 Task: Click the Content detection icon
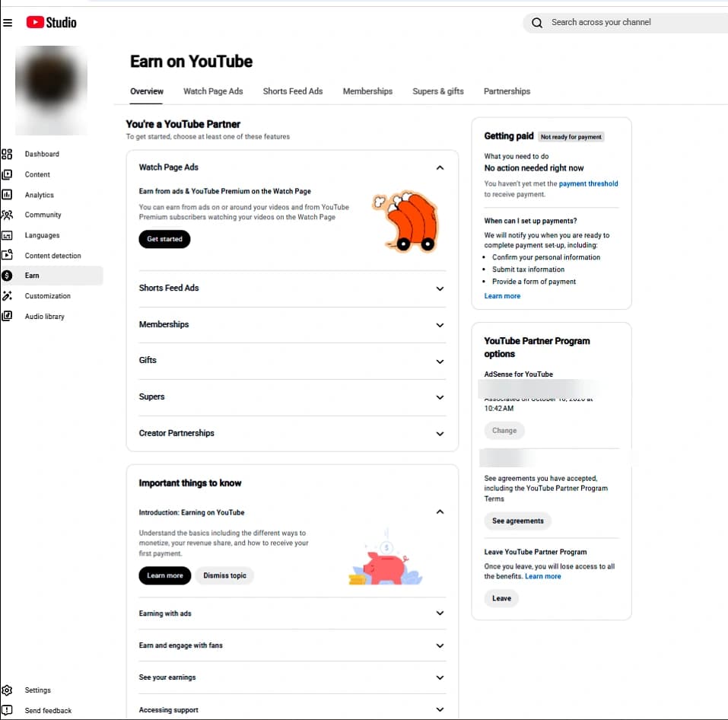7,255
